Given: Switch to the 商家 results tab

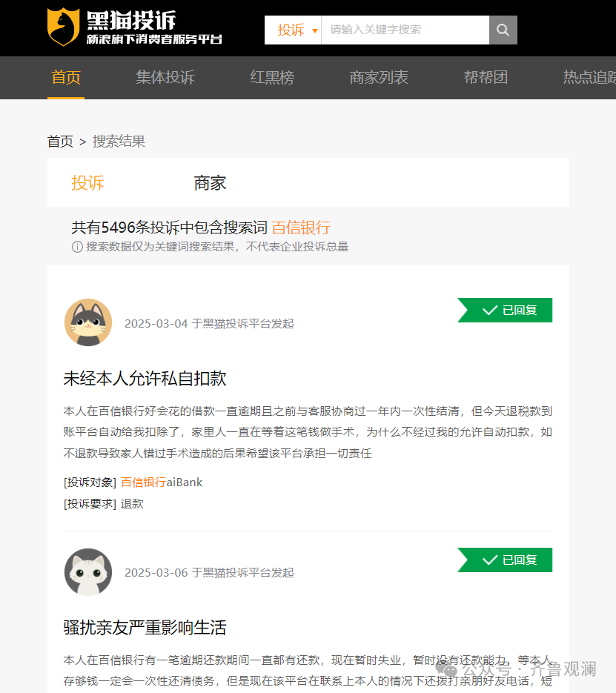Looking at the screenshot, I should tap(210, 183).
